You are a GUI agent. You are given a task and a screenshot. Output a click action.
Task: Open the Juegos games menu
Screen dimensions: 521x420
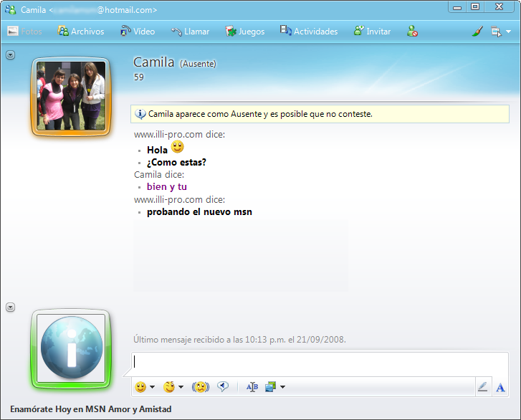point(244,32)
